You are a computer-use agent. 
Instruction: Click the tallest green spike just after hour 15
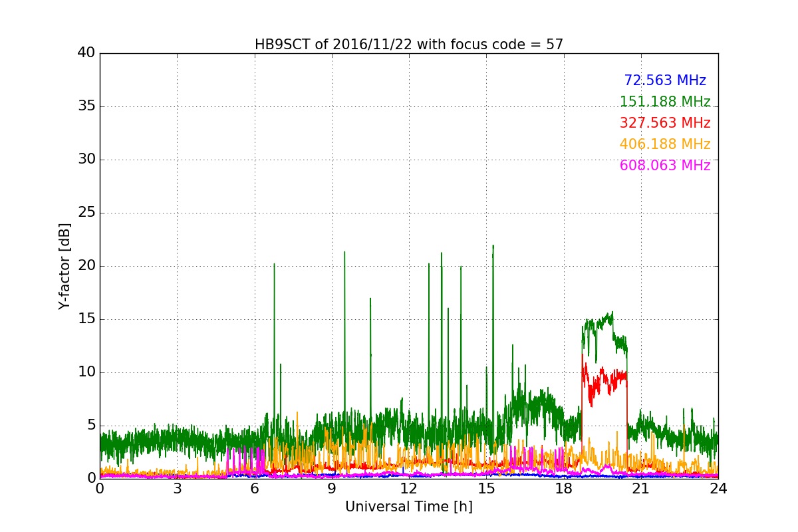pyautogui.click(x=493, y=332)
